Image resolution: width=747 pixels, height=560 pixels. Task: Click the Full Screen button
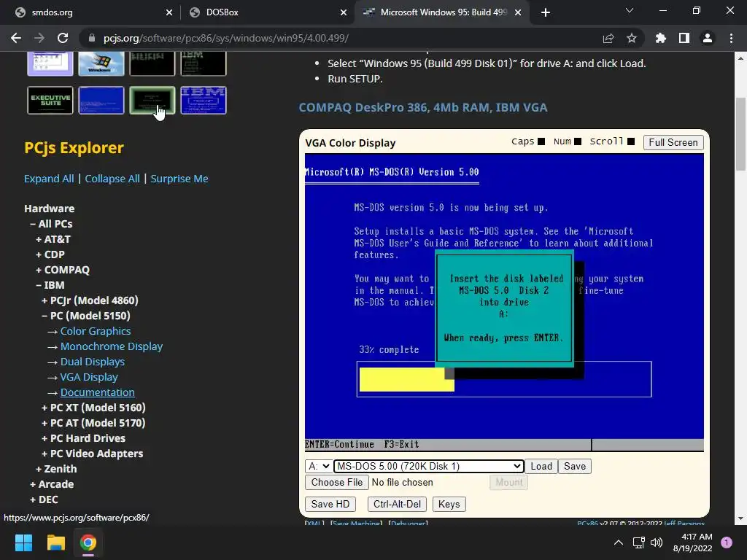pos(673,142)
